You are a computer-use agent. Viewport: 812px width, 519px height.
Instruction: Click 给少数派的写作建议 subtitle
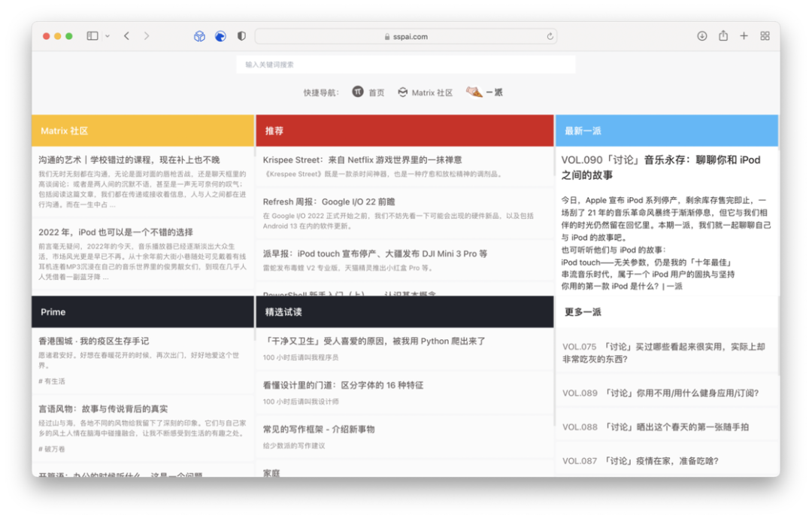(294, 445)
